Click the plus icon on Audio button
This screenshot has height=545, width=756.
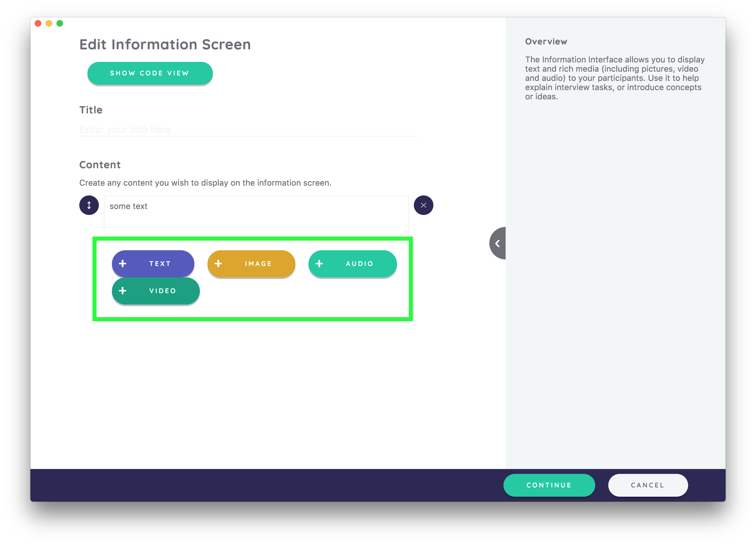click(x=319, y=264)
